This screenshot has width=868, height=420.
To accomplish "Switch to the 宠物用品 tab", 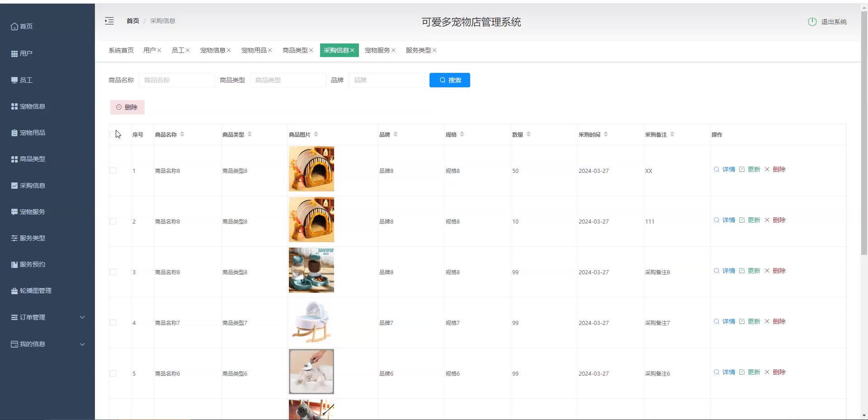I will click(254, 50).
